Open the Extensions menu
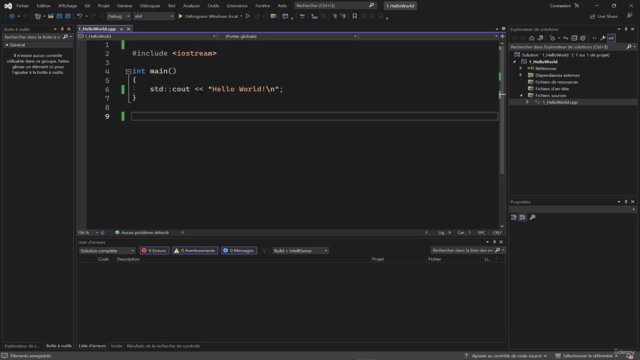 [x=237, y=6]
